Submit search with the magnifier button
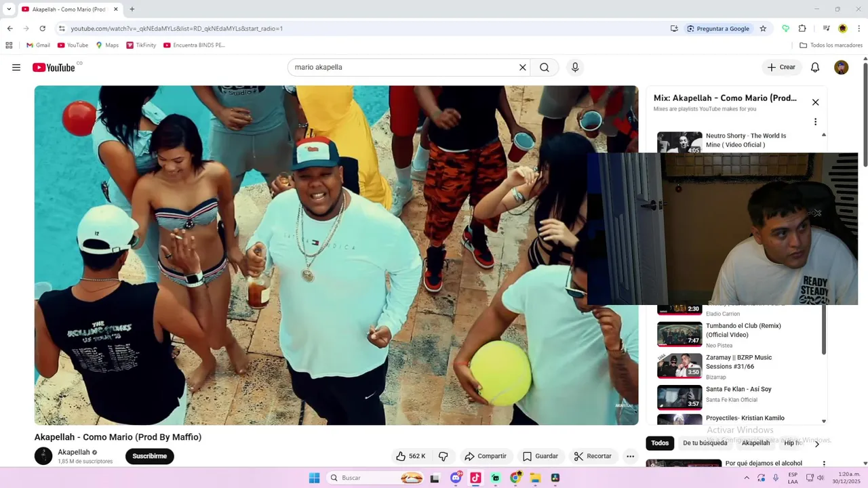This screenshot has height=488, width=868. [x=545, y=67]
